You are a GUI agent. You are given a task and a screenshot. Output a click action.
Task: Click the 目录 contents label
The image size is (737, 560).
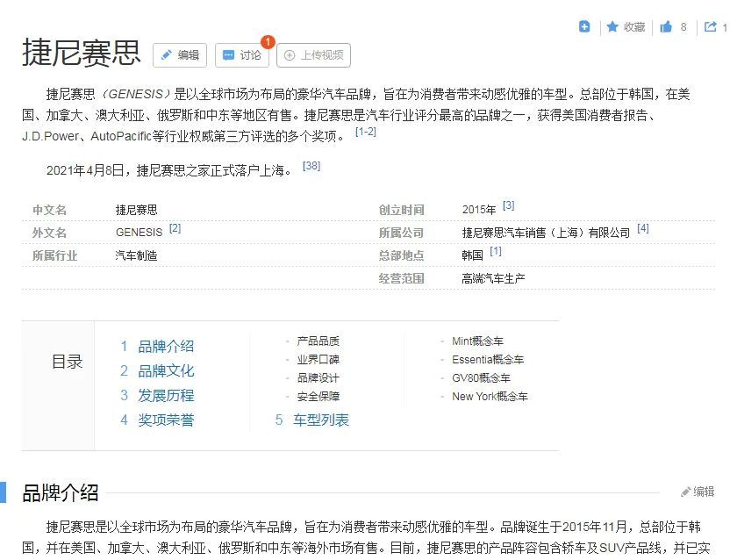tap(68, 362)
